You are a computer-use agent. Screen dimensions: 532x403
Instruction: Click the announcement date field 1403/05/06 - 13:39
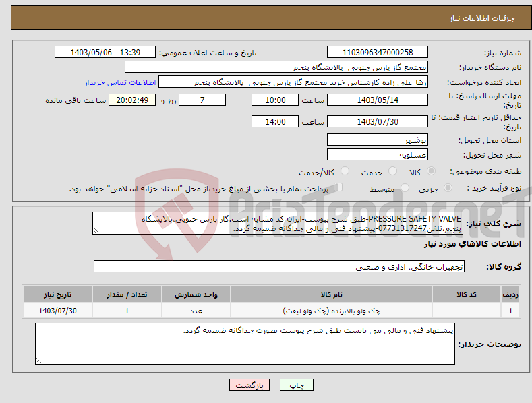(105, 53)
